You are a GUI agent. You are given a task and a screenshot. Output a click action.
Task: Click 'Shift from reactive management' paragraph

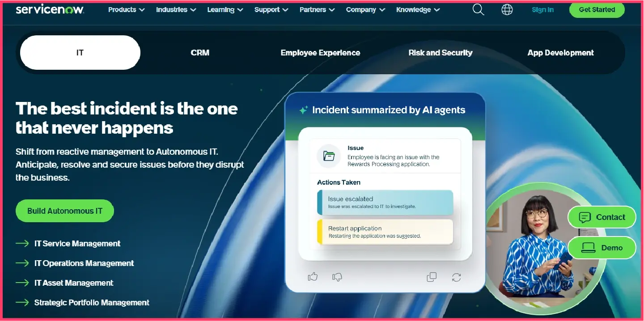[130, 165]
